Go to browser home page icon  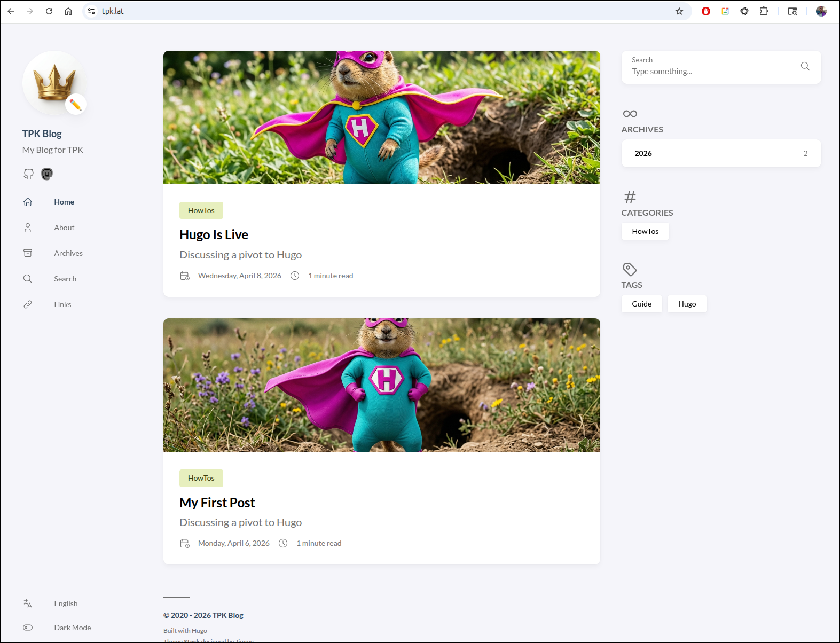tap(68, 11)
